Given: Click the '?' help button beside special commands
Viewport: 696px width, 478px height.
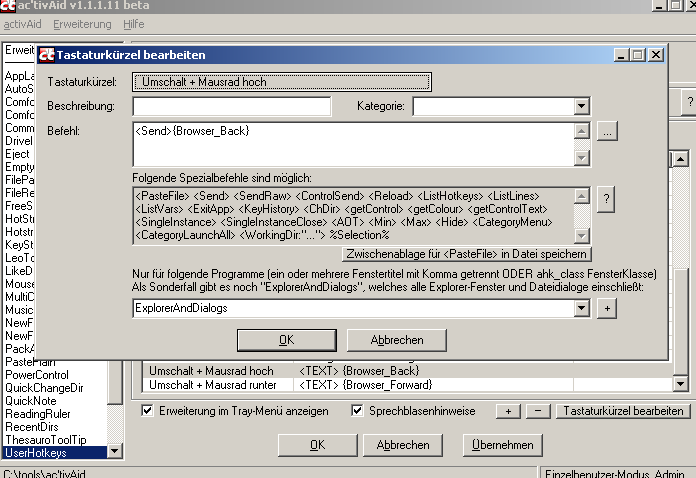Looking at the screenshot, I should [x=605, y=200].
